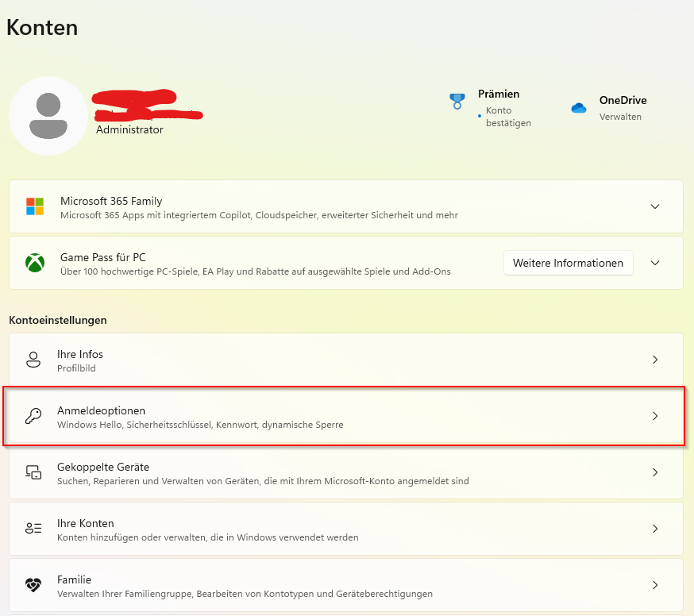Open the 'Gekoppelte Geräte' settings entry
The height and width of the screenshot is (616, 694).
pyautogui.click(x=346, y=472)
